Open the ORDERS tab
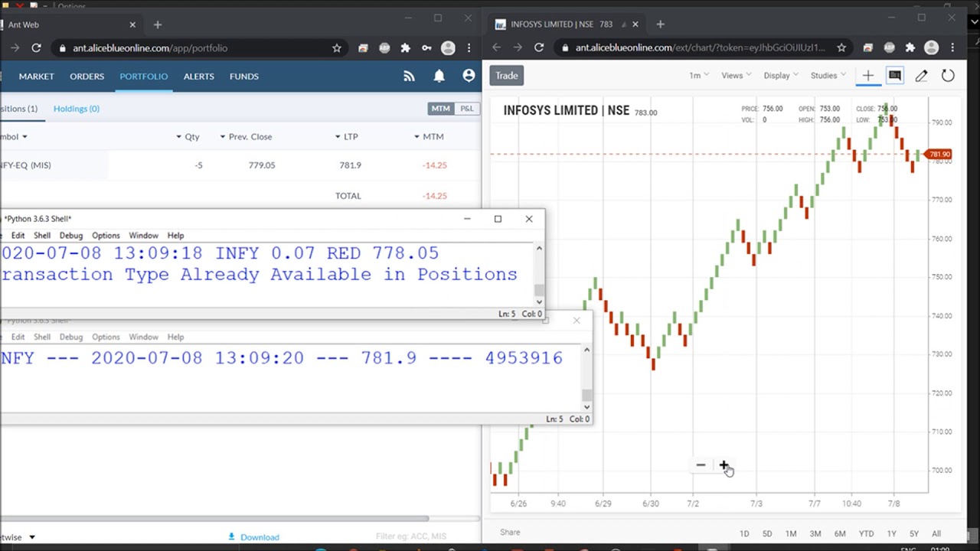Screen dimensions: 980x551 [87, 76]
